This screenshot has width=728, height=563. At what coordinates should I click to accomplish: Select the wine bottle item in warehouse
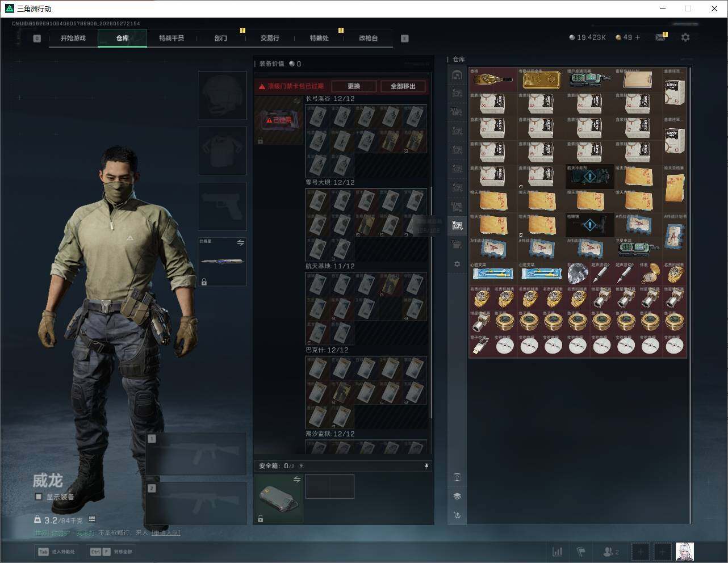(x=493, y=80)
